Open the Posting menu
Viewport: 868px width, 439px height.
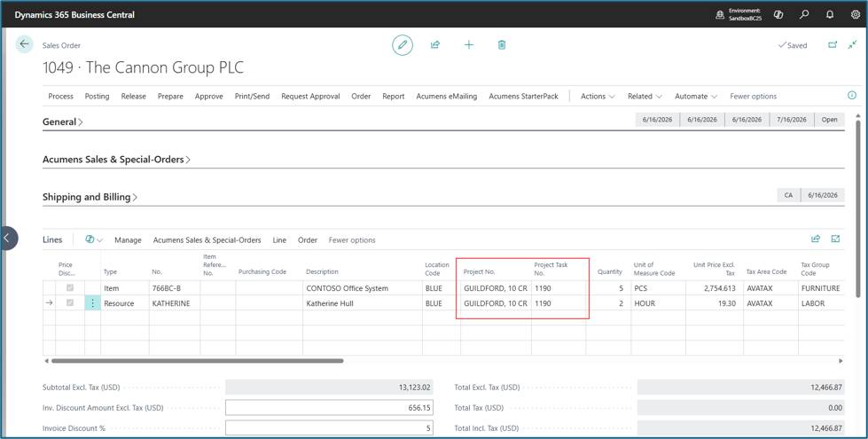tap(97, 97)
